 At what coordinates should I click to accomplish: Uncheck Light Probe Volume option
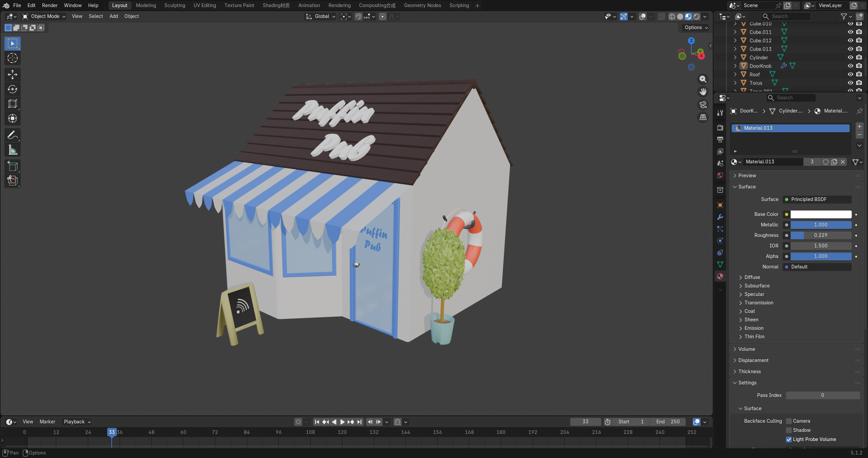pos(789,439)
